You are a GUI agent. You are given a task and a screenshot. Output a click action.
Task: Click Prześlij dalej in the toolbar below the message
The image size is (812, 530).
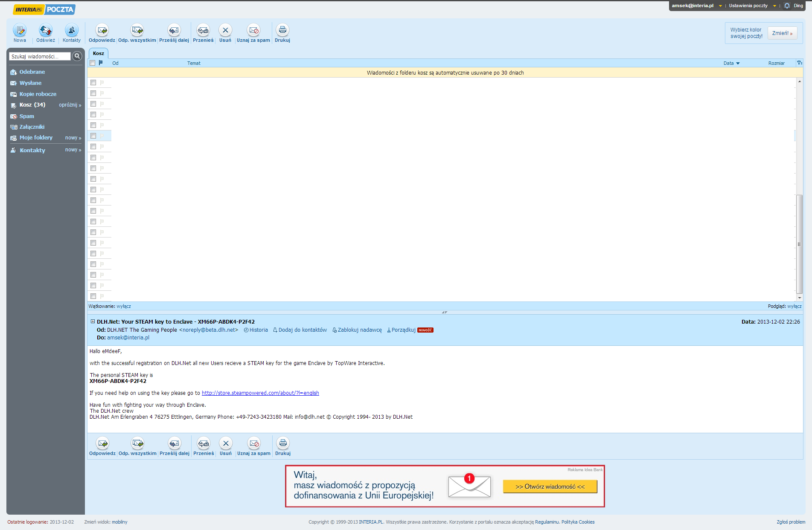pos(175,446)
